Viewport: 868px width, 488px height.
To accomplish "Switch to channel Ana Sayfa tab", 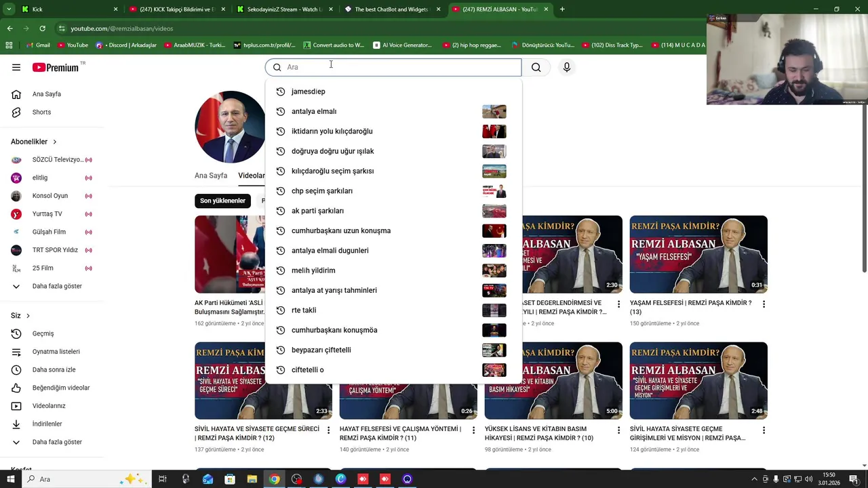I will [x=211, y=176].
